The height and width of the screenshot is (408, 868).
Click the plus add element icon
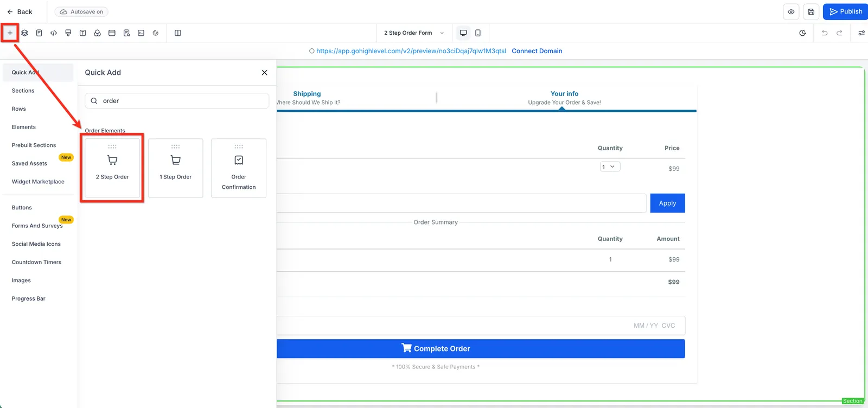10,33
